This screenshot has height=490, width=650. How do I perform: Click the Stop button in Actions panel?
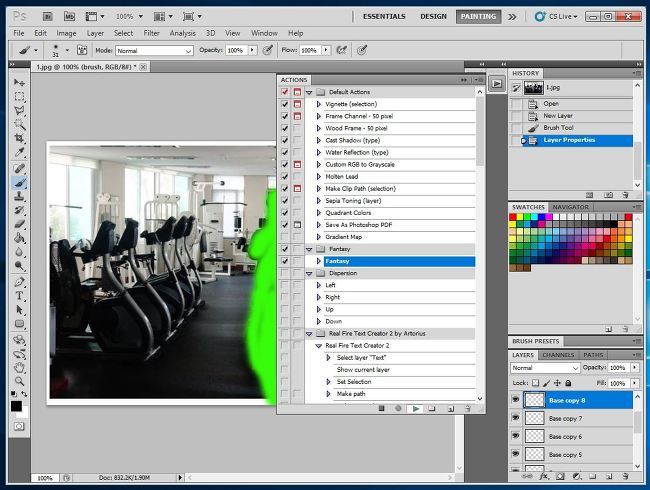(381, 409)
